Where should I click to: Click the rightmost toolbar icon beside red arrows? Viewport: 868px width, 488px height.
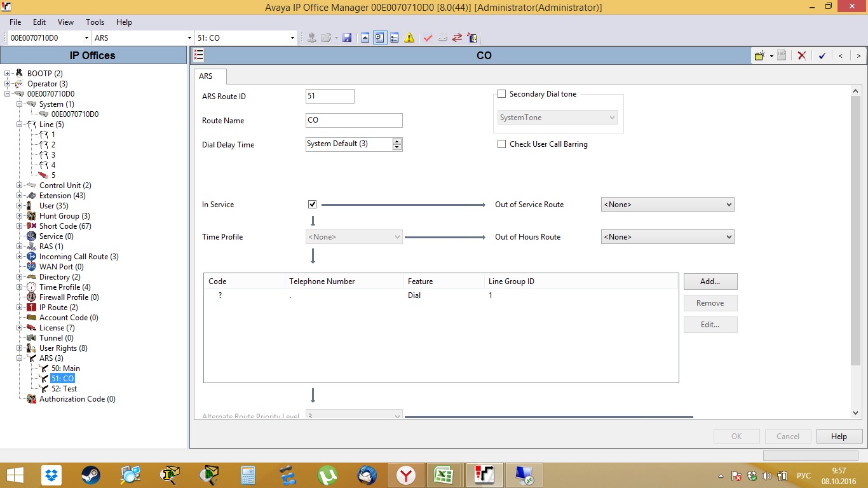pos(471,38)
